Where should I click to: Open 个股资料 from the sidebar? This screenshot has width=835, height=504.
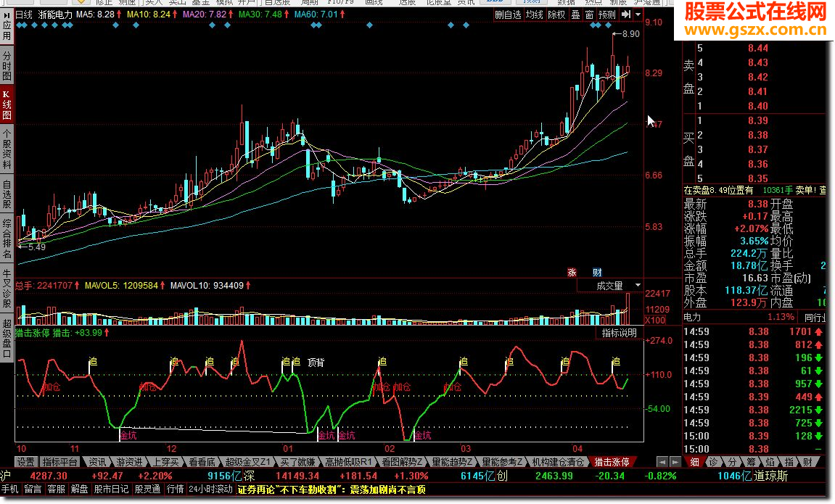pyautogui.click(x=7, y=149)
